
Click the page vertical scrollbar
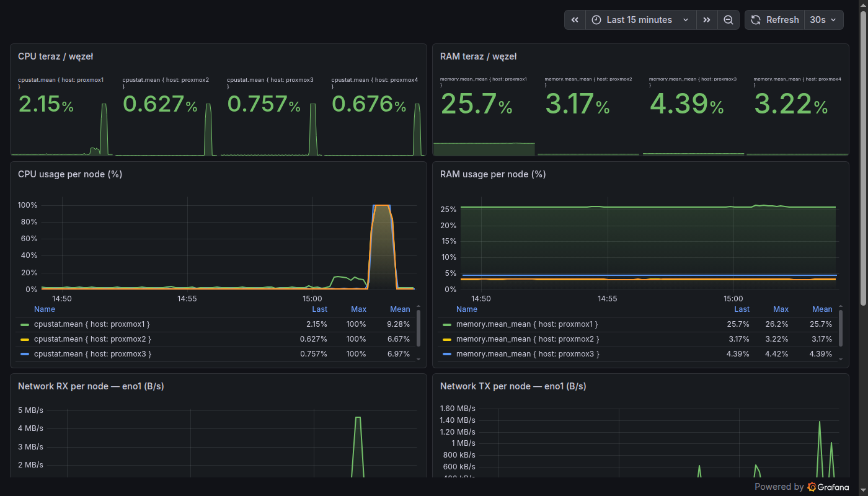coord(863,158)
